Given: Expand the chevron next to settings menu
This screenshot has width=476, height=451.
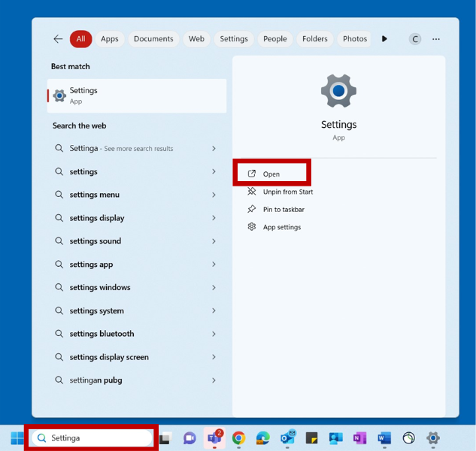Looking at the screenshot, I should coord(214,195).
